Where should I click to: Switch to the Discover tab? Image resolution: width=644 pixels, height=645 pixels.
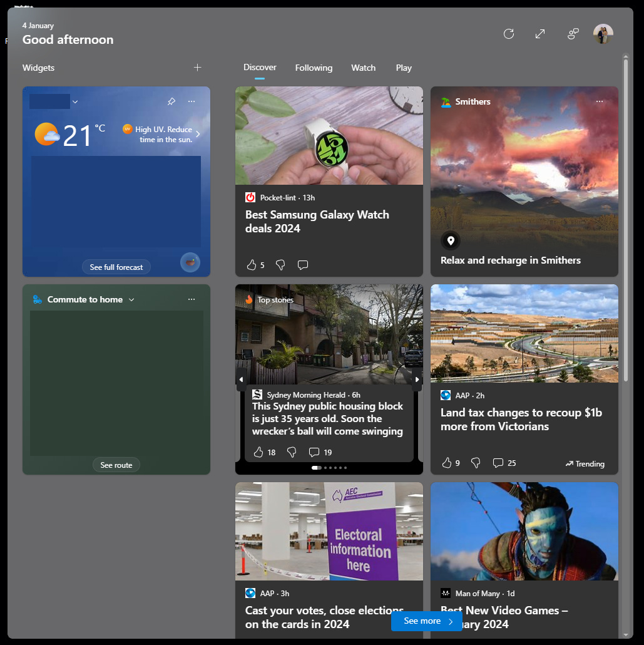260,68
